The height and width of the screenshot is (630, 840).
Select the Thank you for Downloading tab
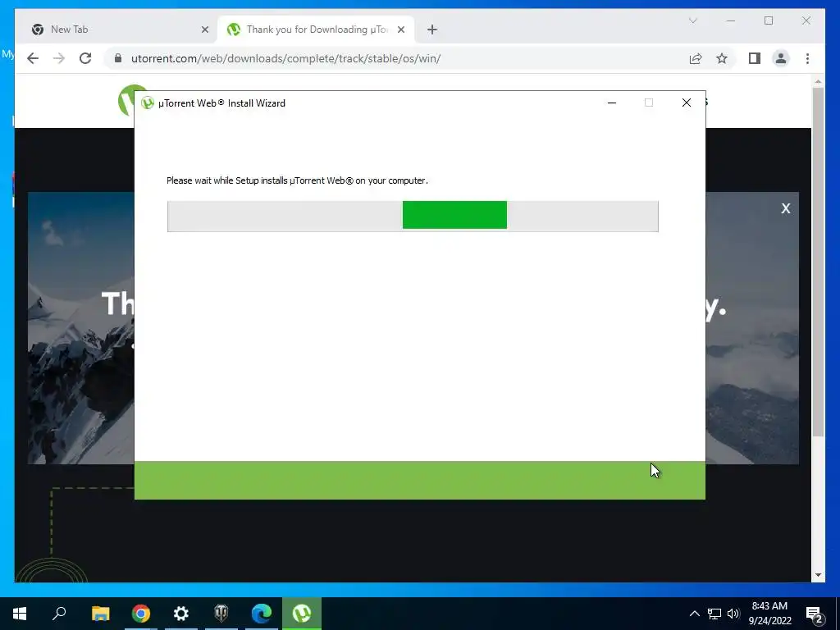click(316, 30)
